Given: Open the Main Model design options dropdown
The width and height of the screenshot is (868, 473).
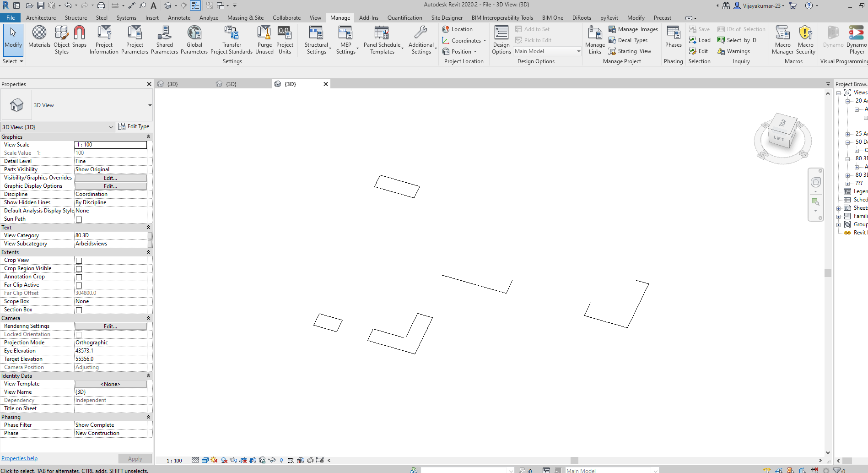Looking at the screenshot, I should pos(578,51).
